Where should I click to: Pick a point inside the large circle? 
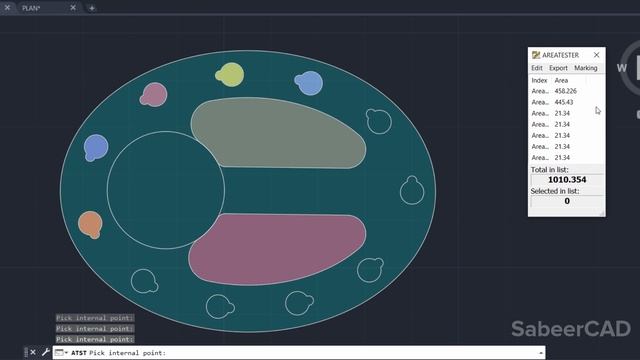tap(166, 190)
